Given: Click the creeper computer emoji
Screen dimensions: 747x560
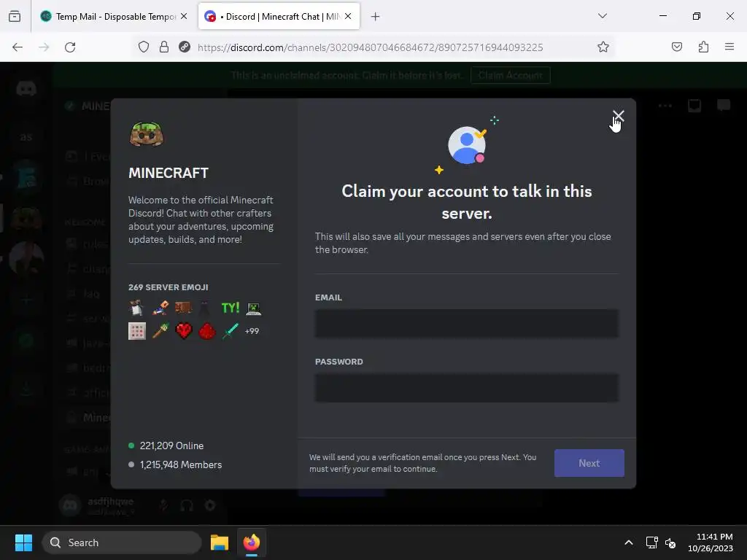Looking at the screenshot, I should (253, 308).
